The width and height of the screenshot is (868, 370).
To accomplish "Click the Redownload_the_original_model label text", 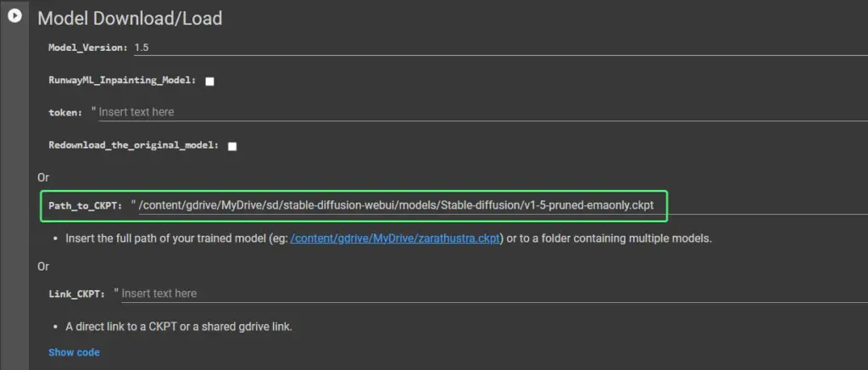I will click(134, 146).
